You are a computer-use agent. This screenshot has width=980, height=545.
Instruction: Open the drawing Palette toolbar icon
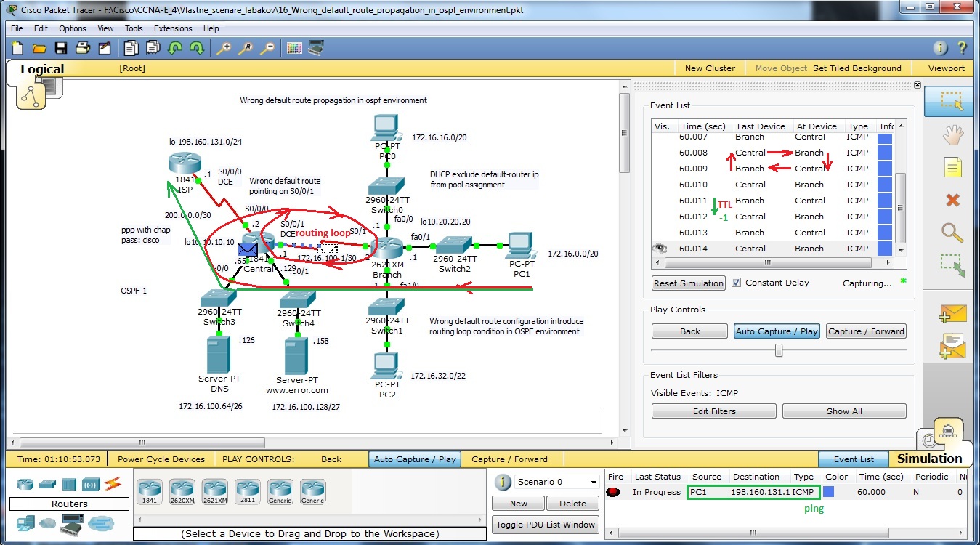(294, 49)
